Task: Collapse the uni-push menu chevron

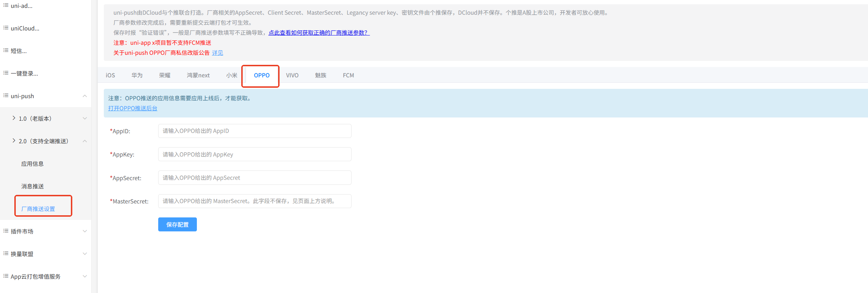Action: (x=85, y=96)
